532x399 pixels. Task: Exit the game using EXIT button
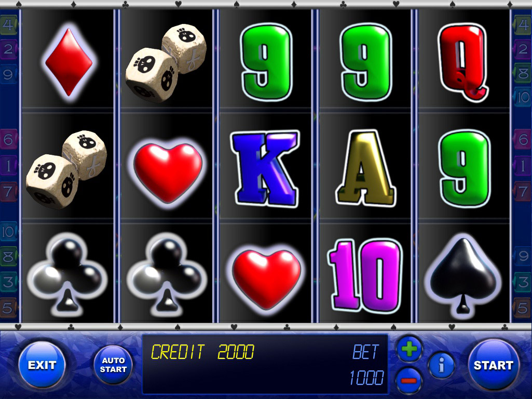pyautogui.click(x=42, y=365)
